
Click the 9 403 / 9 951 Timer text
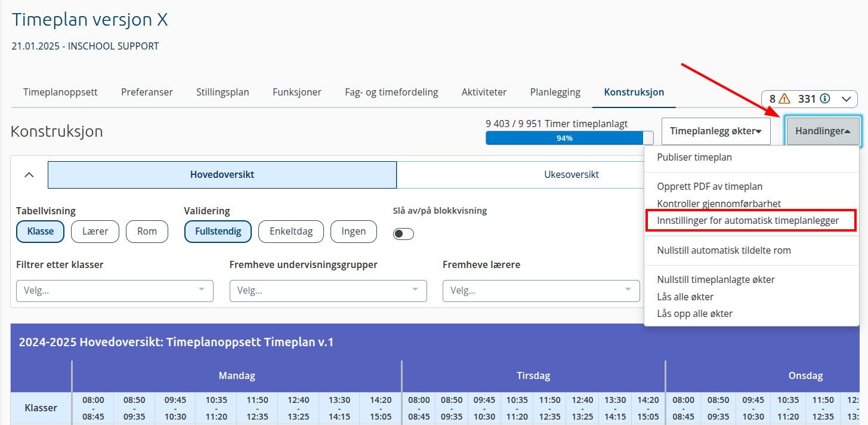click(x=557, y=124)
